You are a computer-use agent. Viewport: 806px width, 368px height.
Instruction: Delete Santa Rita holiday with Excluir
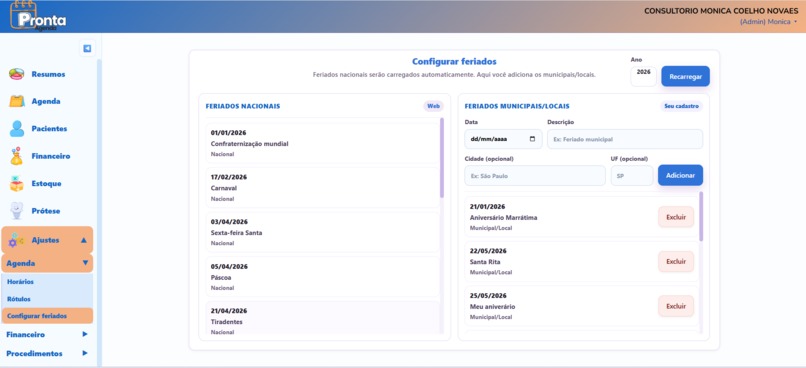click(x=676, y=262)
